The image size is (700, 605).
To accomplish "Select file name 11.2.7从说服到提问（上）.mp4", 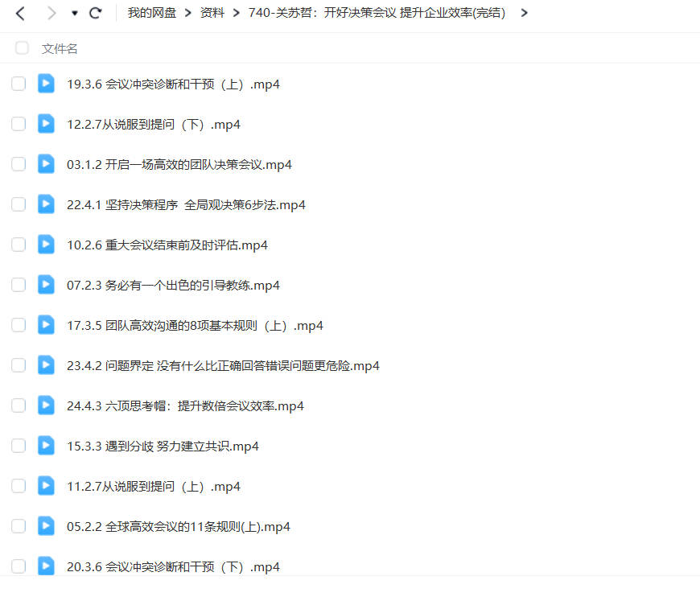I will point(154,486).
